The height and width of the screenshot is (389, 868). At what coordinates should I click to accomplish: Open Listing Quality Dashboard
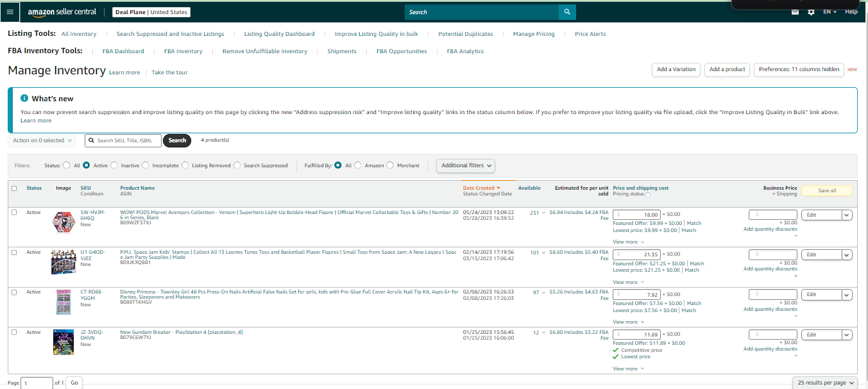pos(279,34)
